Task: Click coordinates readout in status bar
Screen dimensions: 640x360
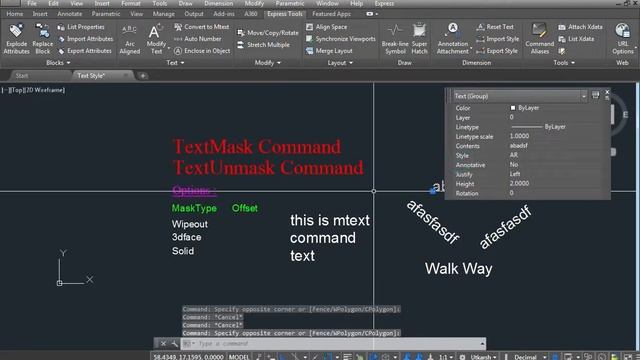Action: click(x=188, y=357)
